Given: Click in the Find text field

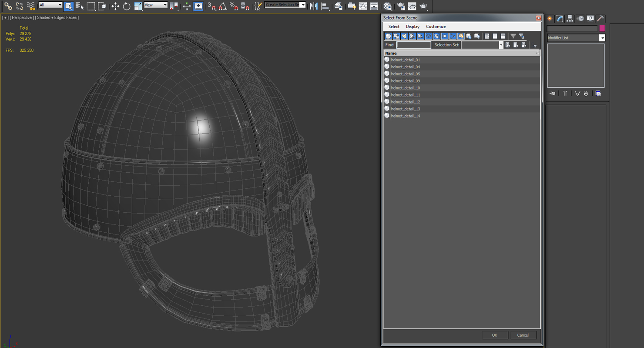Looking at the screenshot, I should [414, 45].
